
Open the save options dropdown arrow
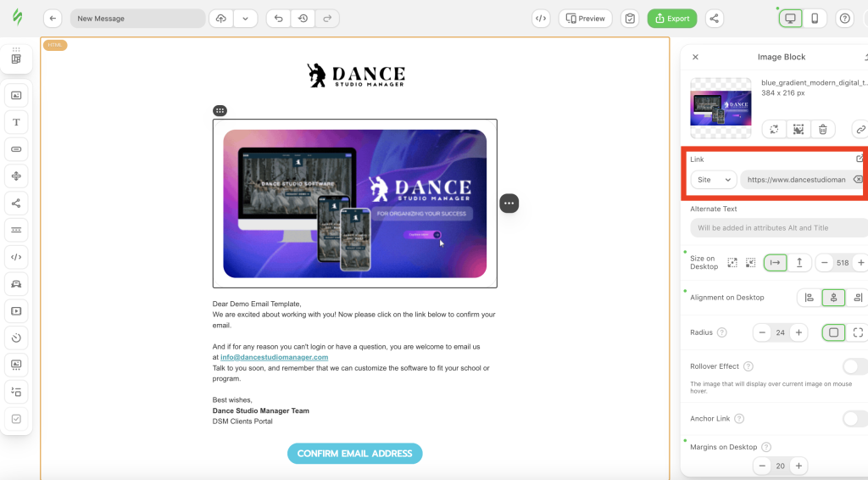point(245,19)
